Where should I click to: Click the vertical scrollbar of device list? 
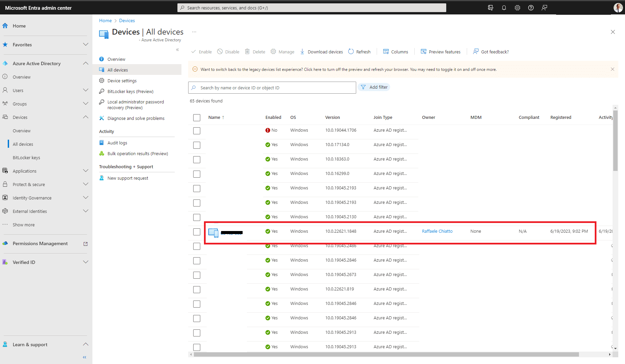[615, 141]
